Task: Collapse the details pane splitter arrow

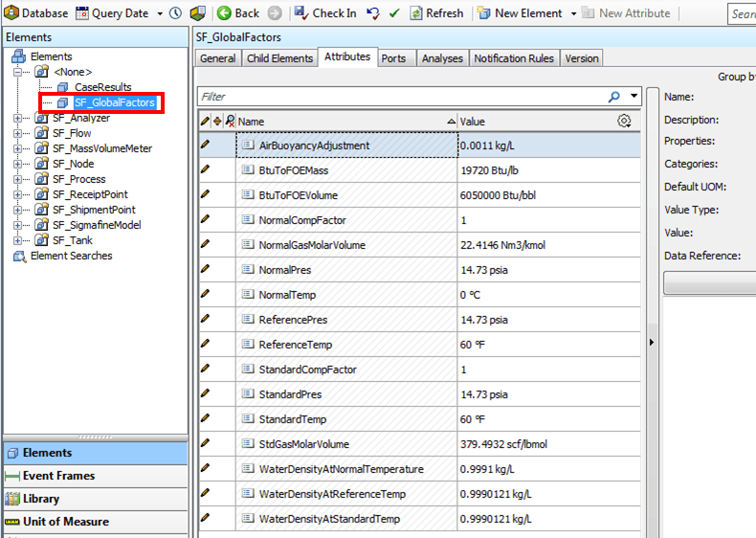Action: point(652,342)
